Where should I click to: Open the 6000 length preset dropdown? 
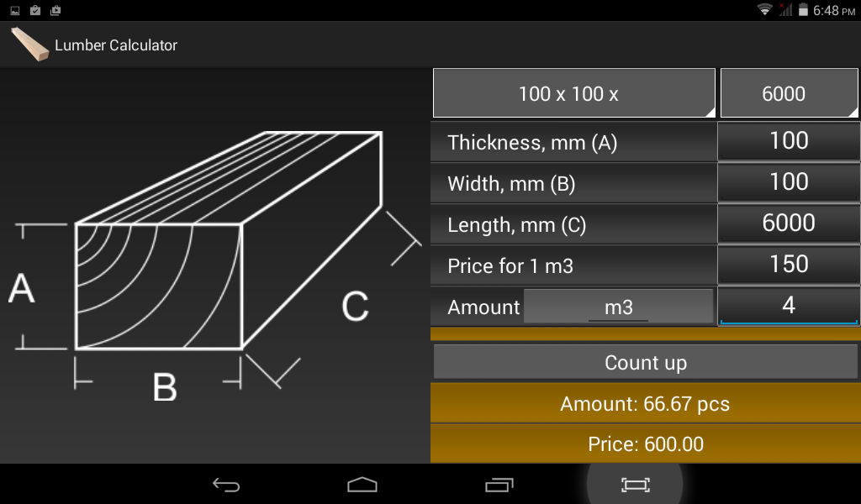pyautogui.click(x=788, y=92)
